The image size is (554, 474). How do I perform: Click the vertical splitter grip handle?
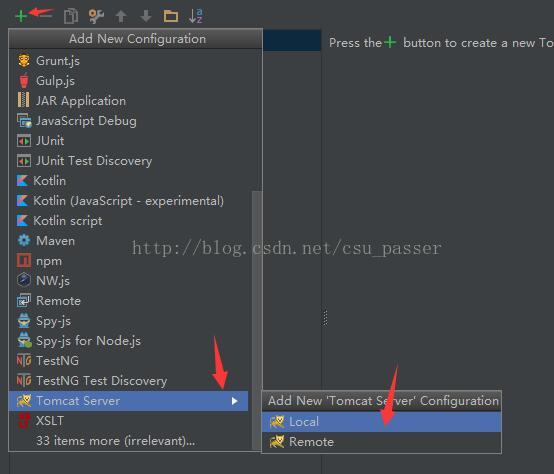point(325,318)
